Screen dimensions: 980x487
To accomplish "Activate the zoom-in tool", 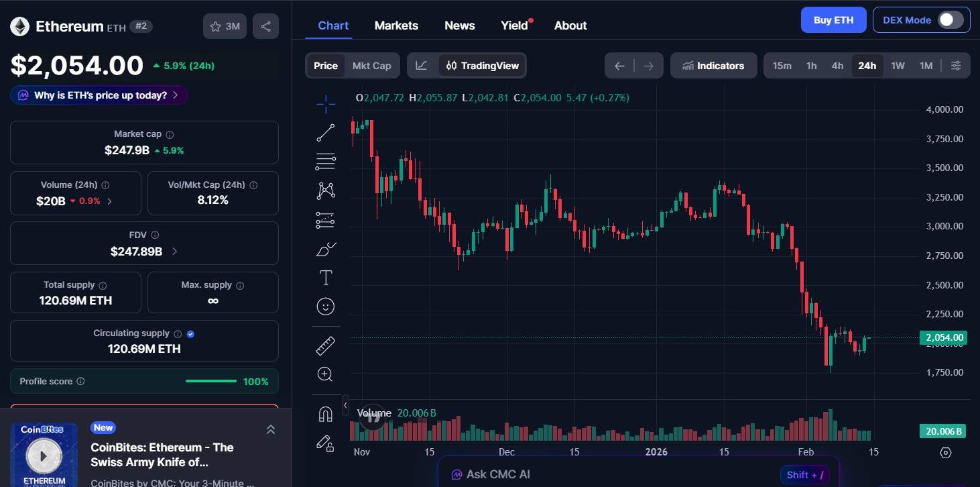I will coord(325,374).
